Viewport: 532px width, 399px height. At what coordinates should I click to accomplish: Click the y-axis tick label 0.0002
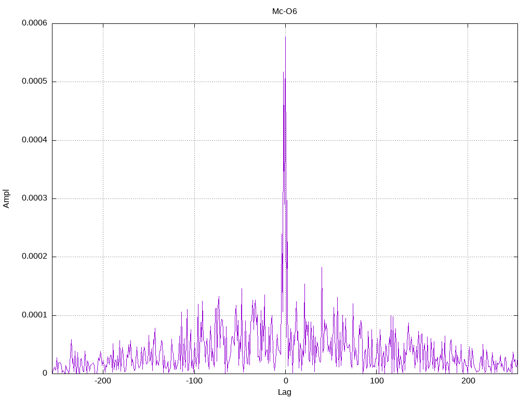[34, 257]
